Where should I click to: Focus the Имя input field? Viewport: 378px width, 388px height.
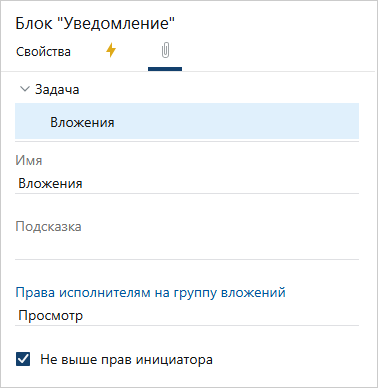[x=187, y=184]
